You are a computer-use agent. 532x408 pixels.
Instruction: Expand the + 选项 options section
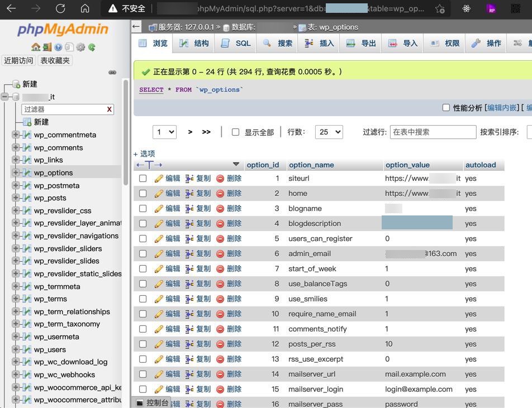coord(144,154)
